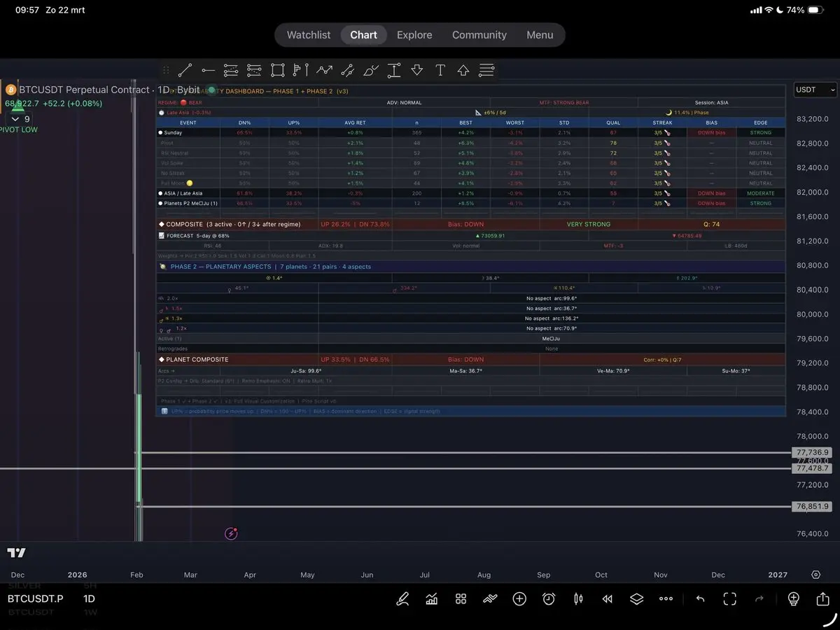This screenshot has width=840, height=630.
Task: Start bar replay with the rewind icon
Action: click(x=608, y=598)
